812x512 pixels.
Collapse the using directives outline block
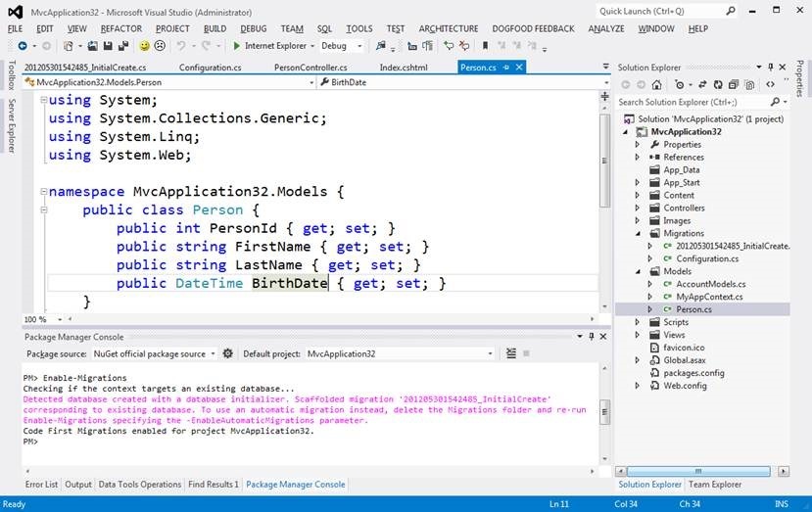(44, 100)
